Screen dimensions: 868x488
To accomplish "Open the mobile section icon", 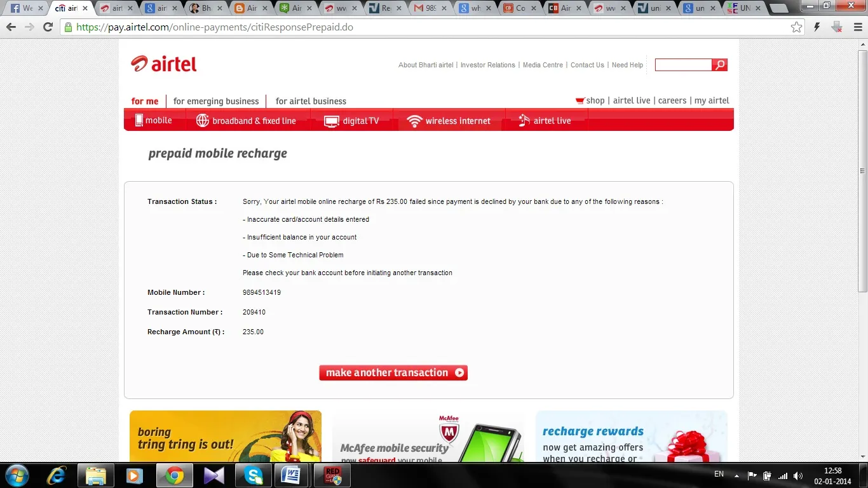I will tap(139, 120).
